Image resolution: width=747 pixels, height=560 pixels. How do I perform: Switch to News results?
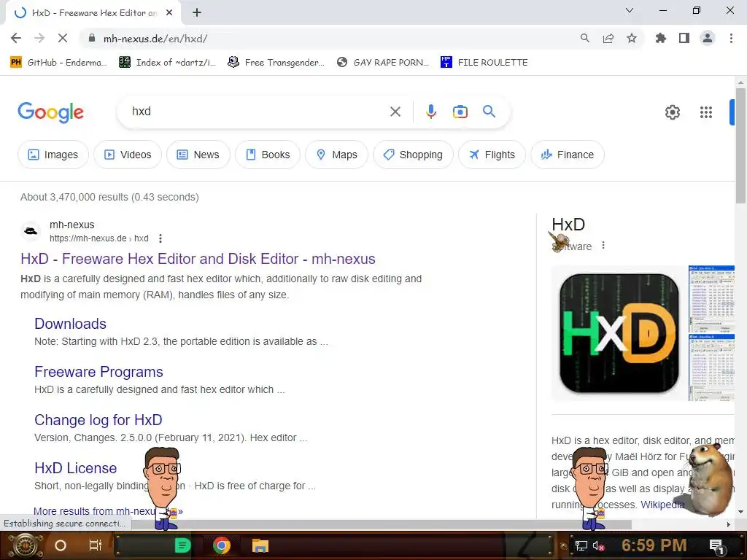[x=198, y=155]
